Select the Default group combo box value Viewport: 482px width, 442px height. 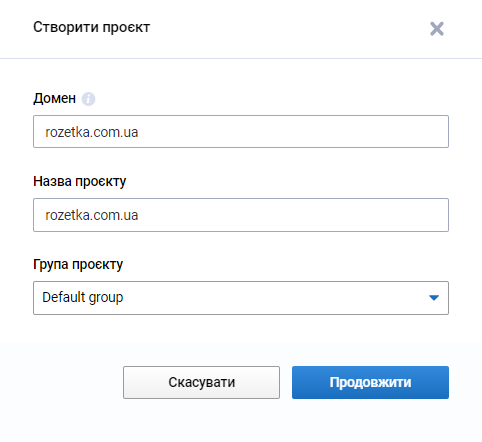pos(83,297)
